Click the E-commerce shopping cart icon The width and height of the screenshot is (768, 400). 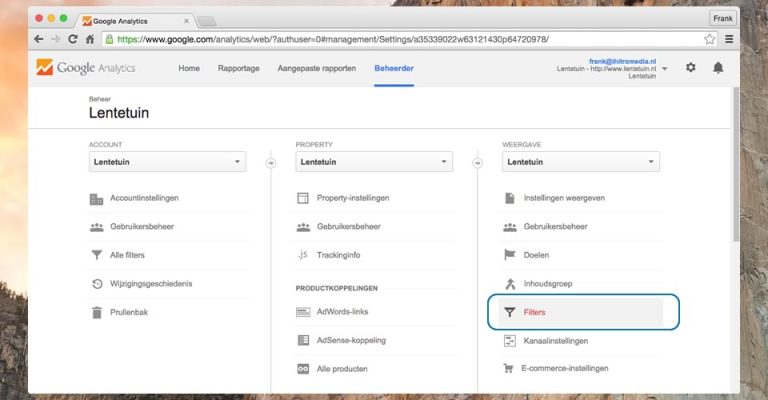pyautogui.click(x=510, y=368)
